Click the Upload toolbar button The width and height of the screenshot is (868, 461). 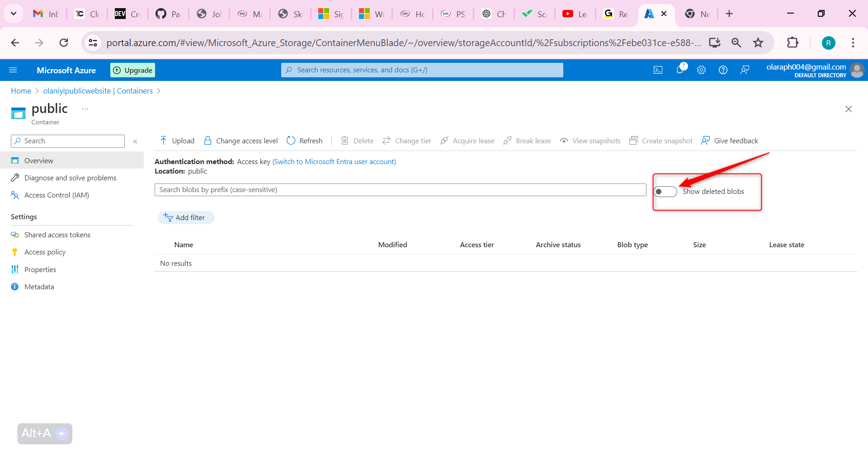coord(177,141)
